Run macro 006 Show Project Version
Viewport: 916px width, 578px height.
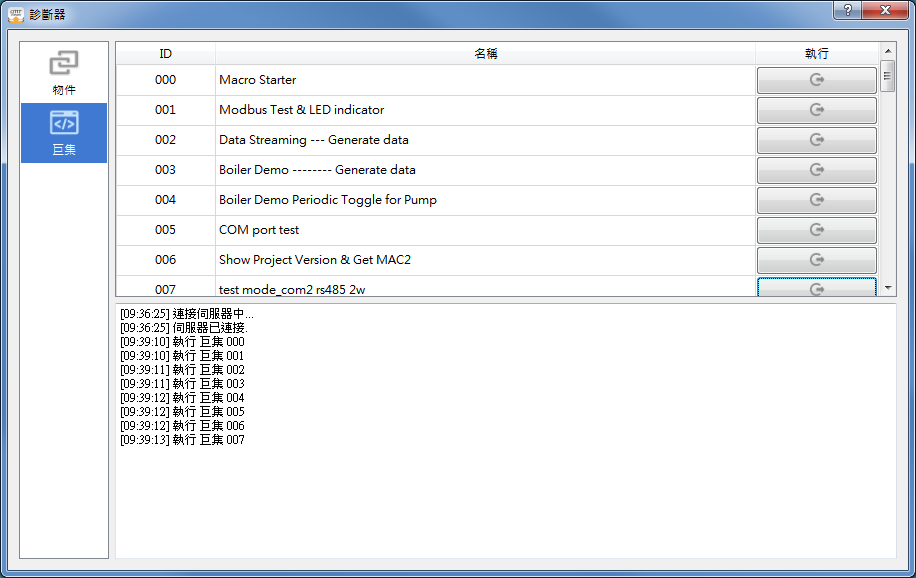[x=816, y=261]
